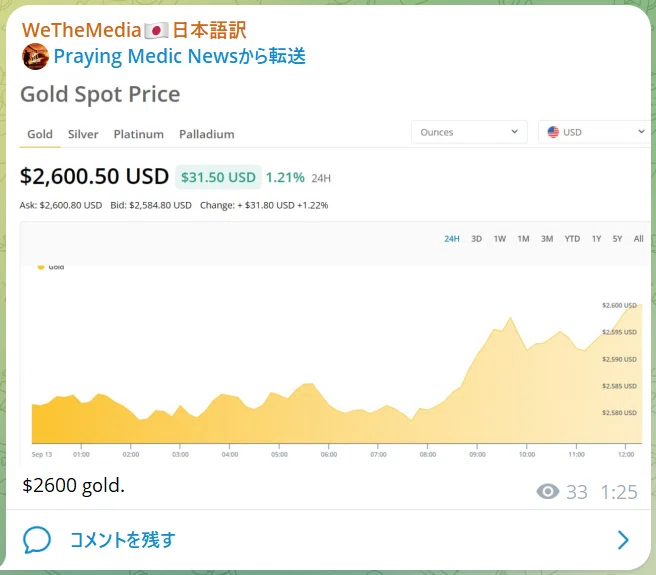Switch to the Silver tab
The width and height of the screenshot is (656, 575).
[x=83, y=134]
